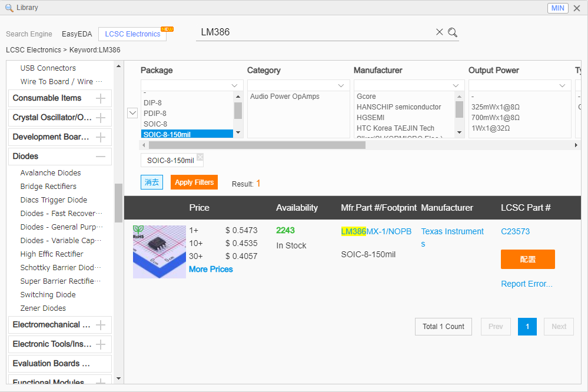Screen dimensions: 588x392
Task: Select Gcore manufacturer
Action: pos(366,97)
